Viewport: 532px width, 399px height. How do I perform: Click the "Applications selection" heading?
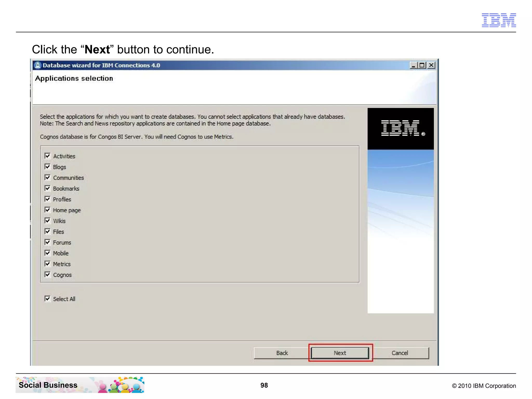point(74,78)
